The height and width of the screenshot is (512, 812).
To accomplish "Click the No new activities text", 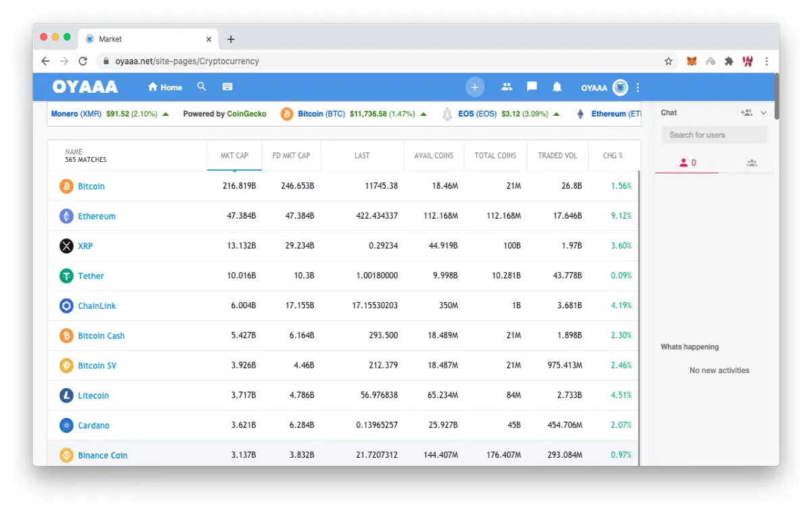I will tap(719, 370).
